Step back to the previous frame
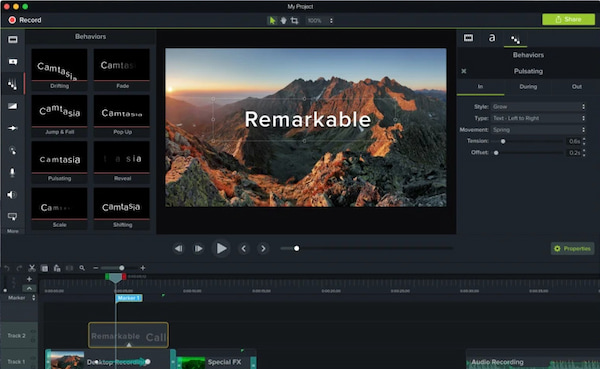 tap(179, 249)
